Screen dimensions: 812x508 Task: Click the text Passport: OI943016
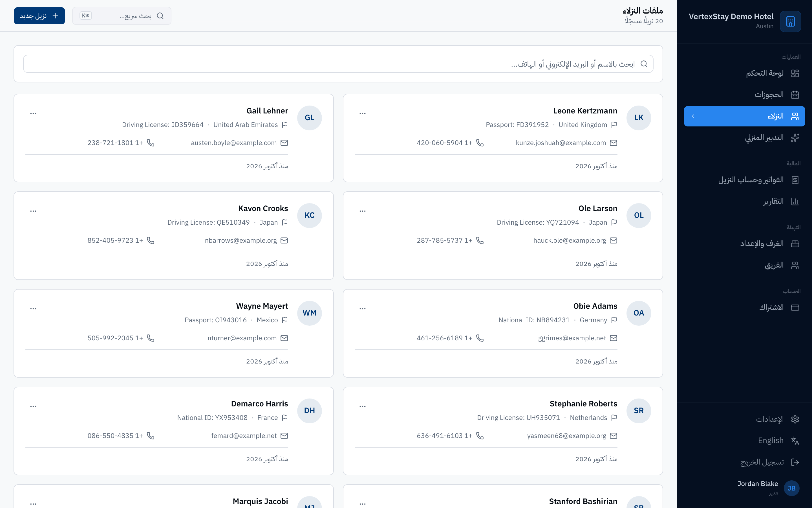coord(215,320)
